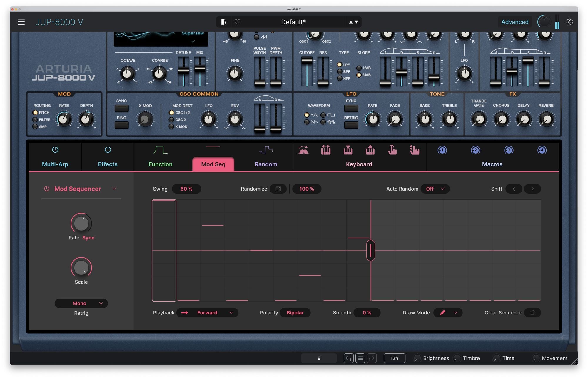Shift the sequence left with arrow
The image size is (588, 378).
(x=514, y=189)
